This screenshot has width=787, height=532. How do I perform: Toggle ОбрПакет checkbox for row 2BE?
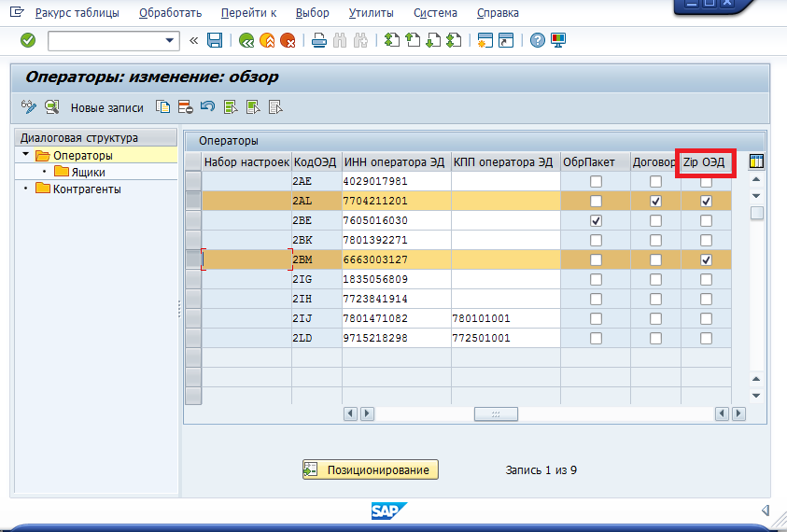596,221
